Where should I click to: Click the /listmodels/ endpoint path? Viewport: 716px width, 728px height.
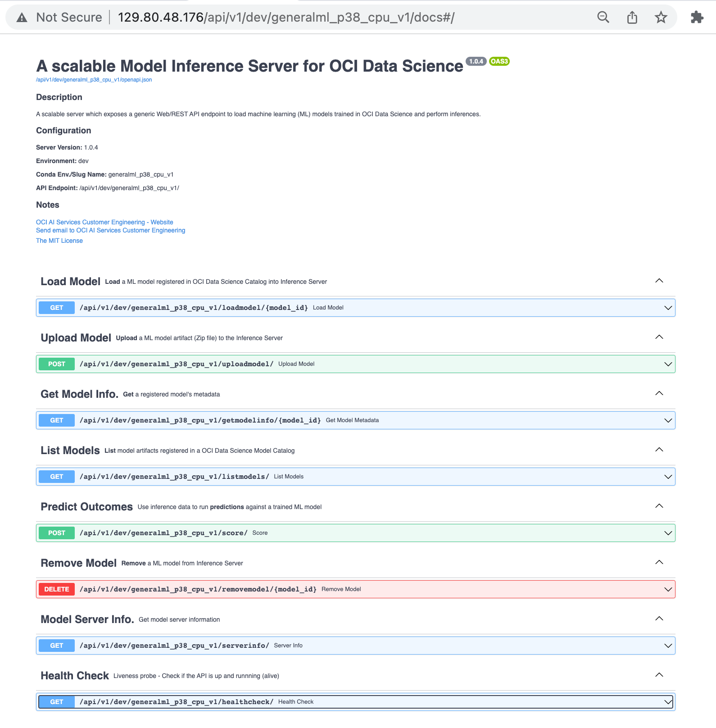tap(174, 477)
